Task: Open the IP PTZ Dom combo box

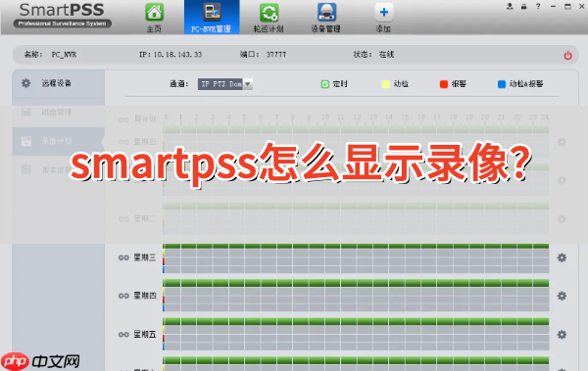Action: tap(225, 84)
